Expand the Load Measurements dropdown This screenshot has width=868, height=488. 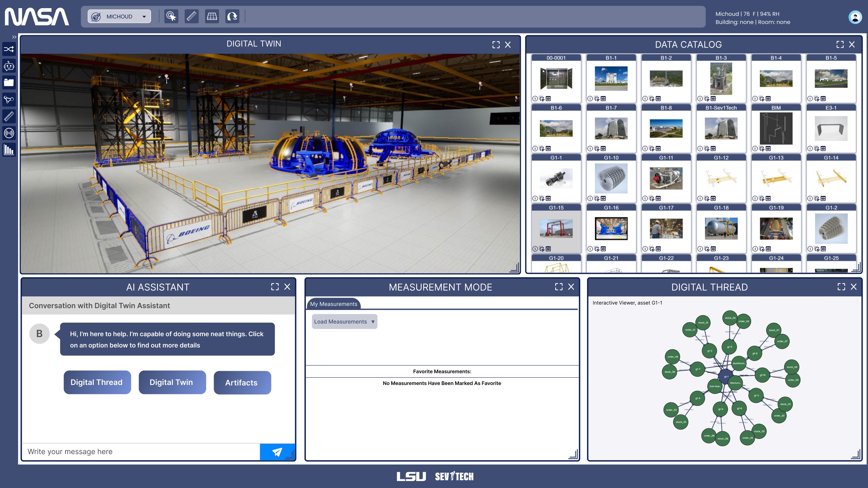click(x=344, y=322)
